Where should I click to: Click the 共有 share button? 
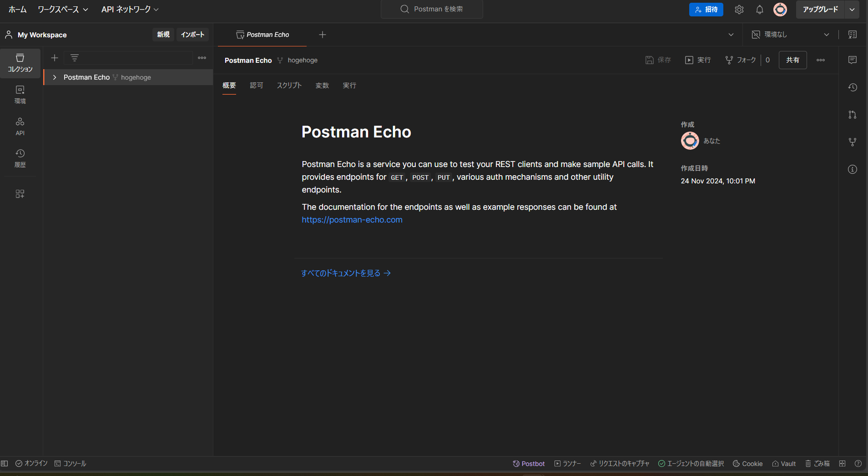[793, 60]
